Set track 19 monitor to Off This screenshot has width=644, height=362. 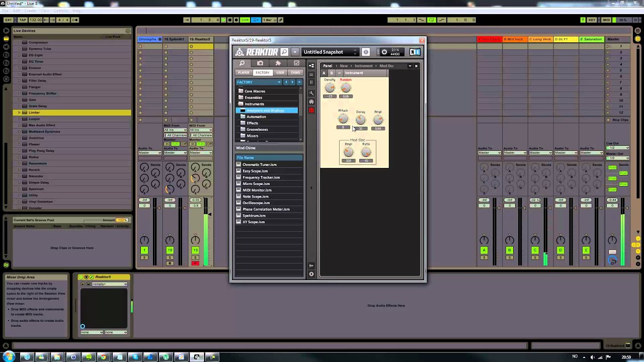209,144
